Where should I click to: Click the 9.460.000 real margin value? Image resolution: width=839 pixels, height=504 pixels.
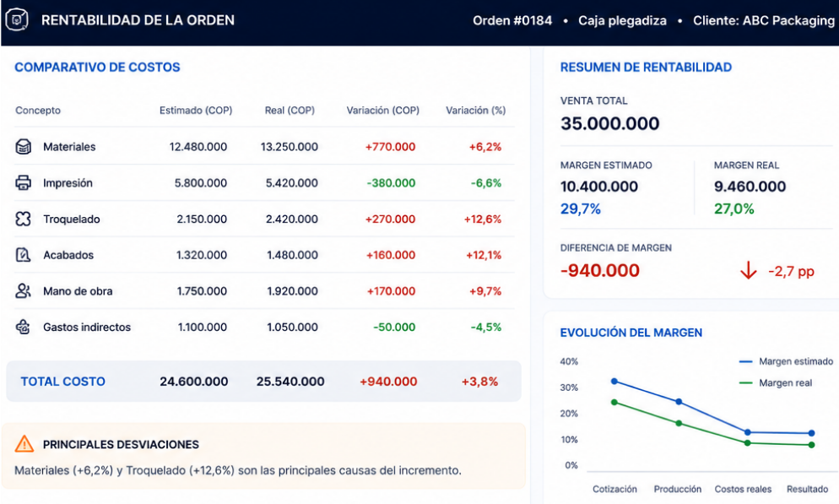coord(750,187)
